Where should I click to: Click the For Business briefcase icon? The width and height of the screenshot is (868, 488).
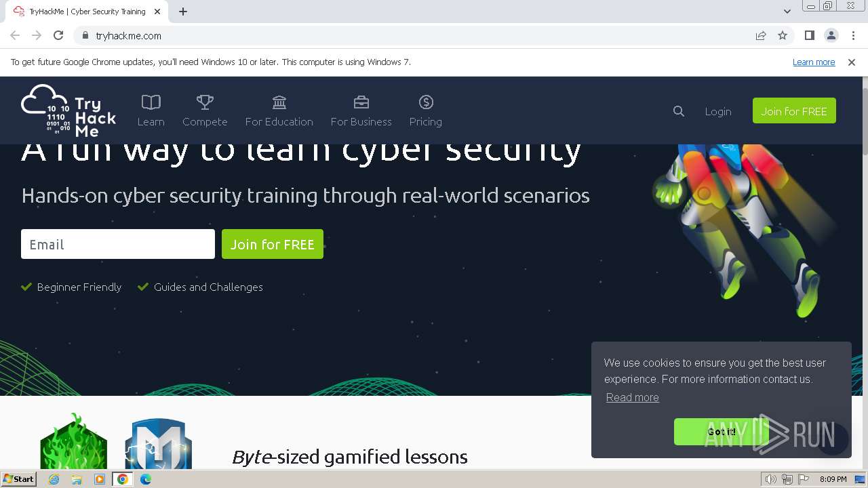361,102
